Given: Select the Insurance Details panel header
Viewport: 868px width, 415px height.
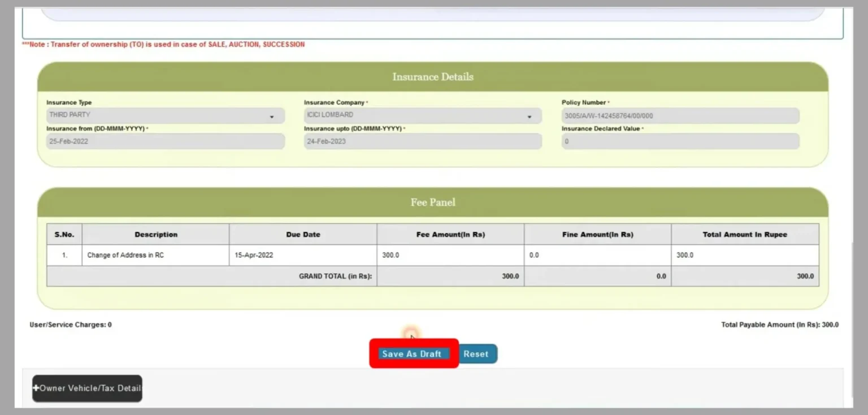Looking at the screenshot, I should click(433, 76).
